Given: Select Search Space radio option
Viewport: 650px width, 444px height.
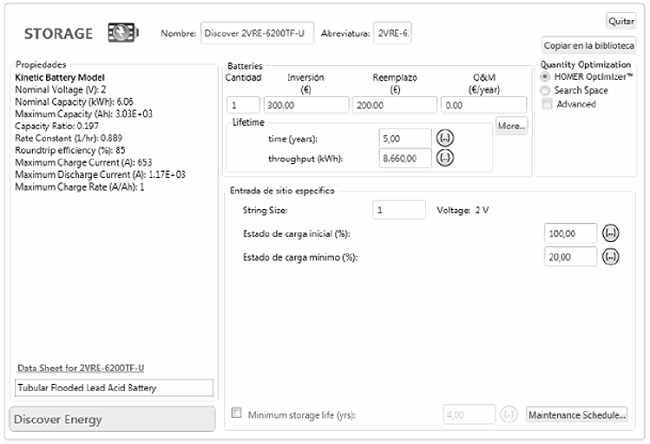Looking at the screenshot, I should pyautogui.click(x=545, y=90).
